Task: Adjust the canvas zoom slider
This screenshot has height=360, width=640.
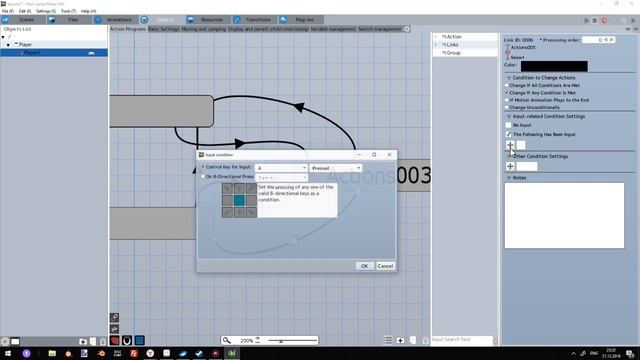Action: point(293,340)
